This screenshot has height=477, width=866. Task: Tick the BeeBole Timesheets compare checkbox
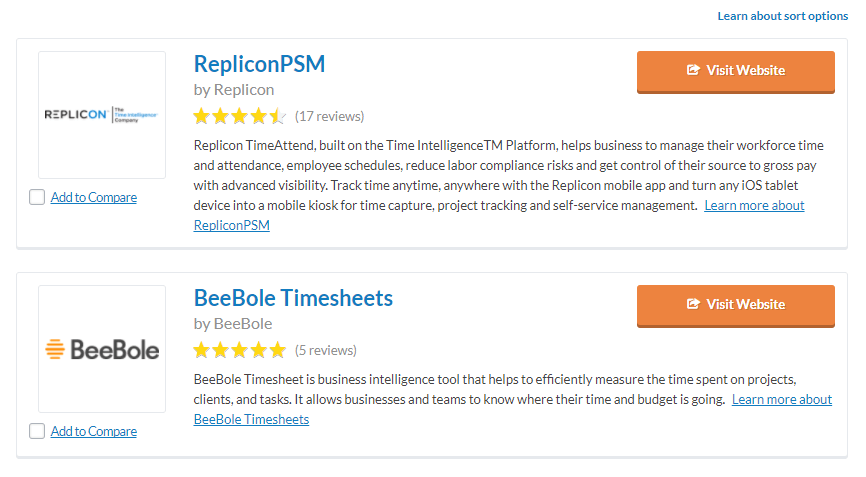point(37,431)
